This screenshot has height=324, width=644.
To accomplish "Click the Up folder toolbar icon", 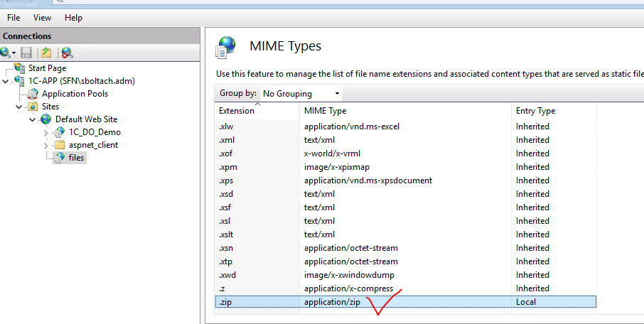I will pos(46,53).
